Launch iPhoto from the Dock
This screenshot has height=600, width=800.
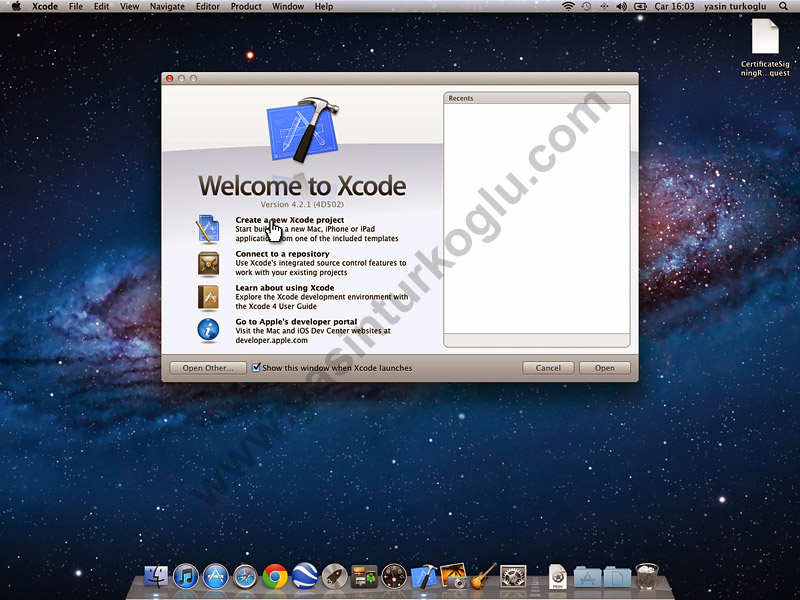point(453,577)
